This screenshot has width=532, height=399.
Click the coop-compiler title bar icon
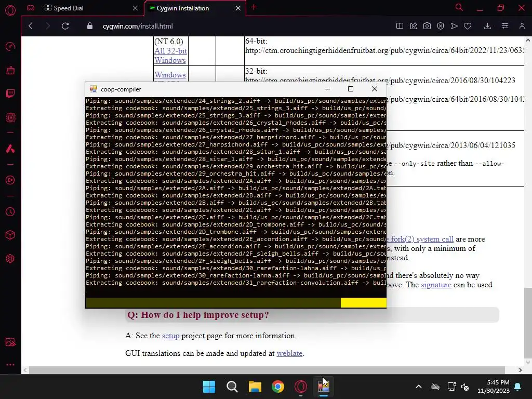point(94,89)
